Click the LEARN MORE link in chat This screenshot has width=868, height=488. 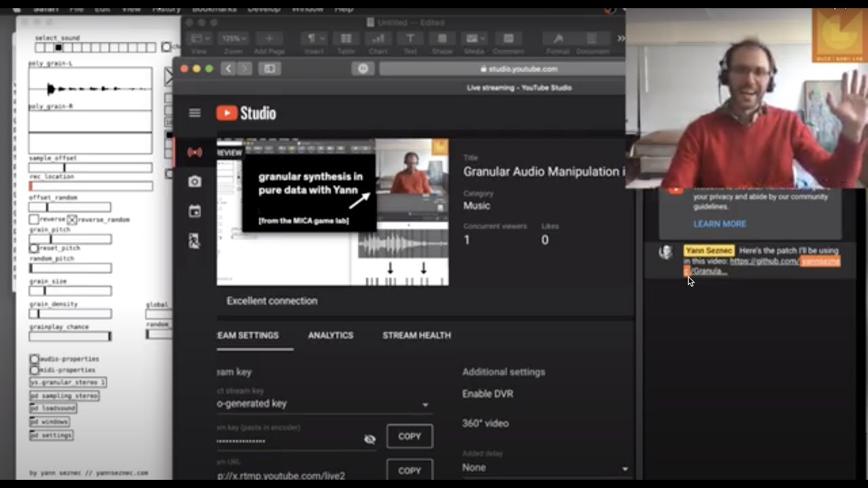click(x=719, y=224)
